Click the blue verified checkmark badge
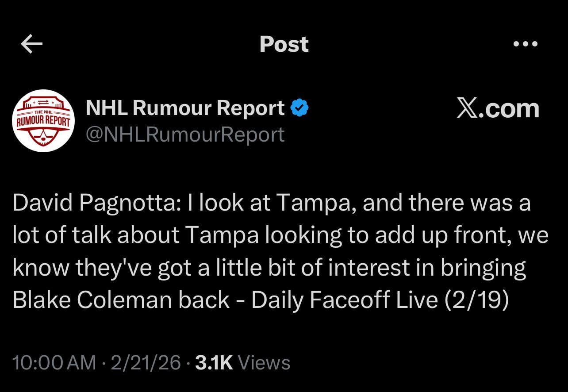Image resolution: width=568 pixels, height=392 pixels. (x=299, y=108)
